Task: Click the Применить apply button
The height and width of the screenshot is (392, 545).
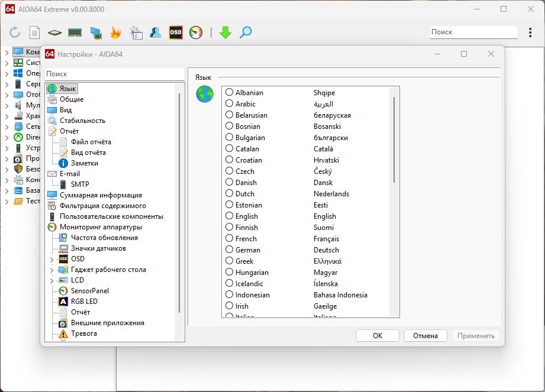Action: point(476,336)
